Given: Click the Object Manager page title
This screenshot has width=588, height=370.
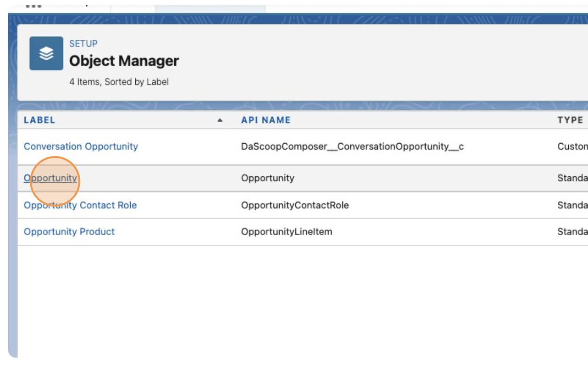Looking at the screenshot, I should tap(124, 61).
